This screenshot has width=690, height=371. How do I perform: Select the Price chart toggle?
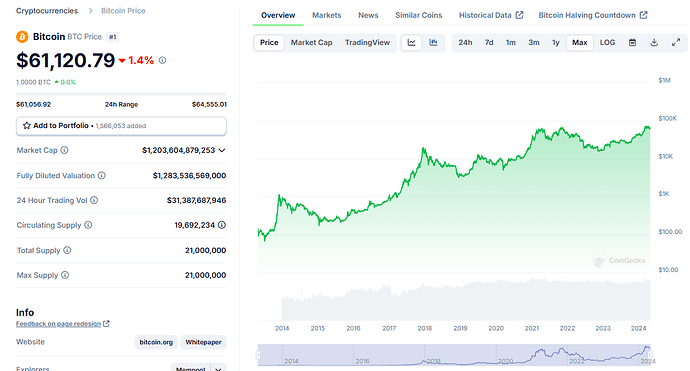pos(269,43)
